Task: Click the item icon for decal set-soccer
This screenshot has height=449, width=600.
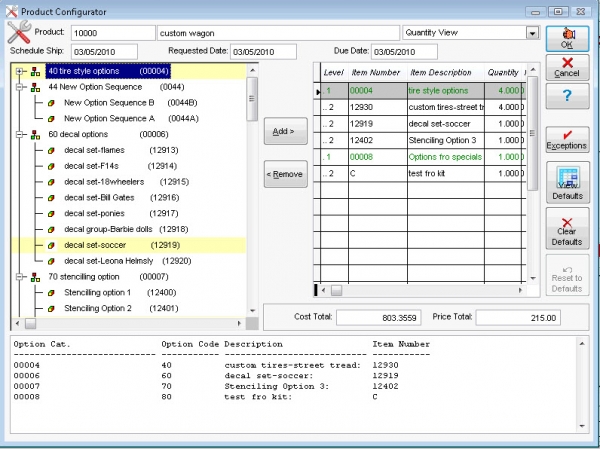Action: pyautogui.click(x=51, y=246)
